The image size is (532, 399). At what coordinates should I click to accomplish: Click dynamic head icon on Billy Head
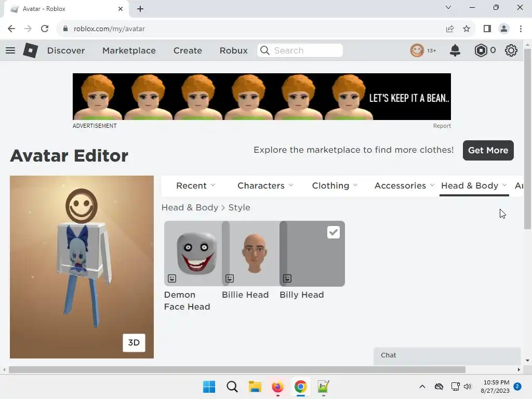(x=287, y=278)
